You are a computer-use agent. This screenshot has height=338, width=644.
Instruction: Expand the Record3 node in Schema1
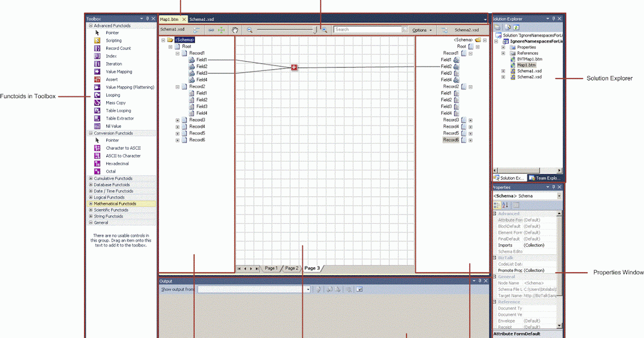[178, 120]
